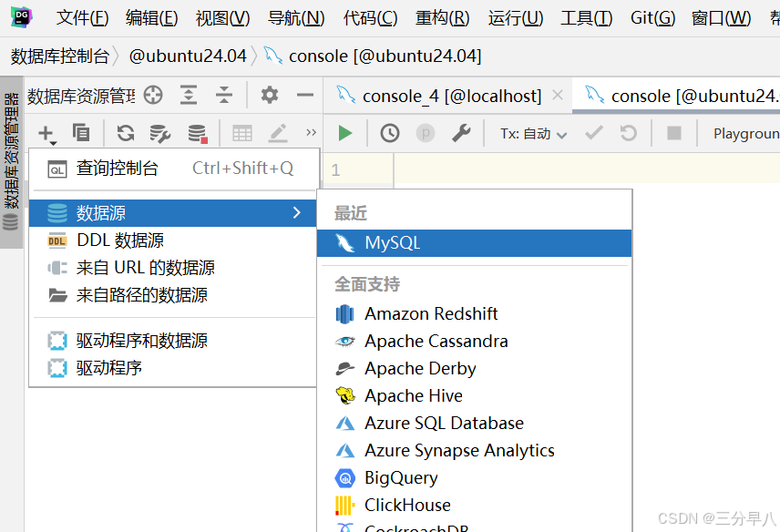Select 来自 URL 的数据源 menu entry

coord(172,268)
